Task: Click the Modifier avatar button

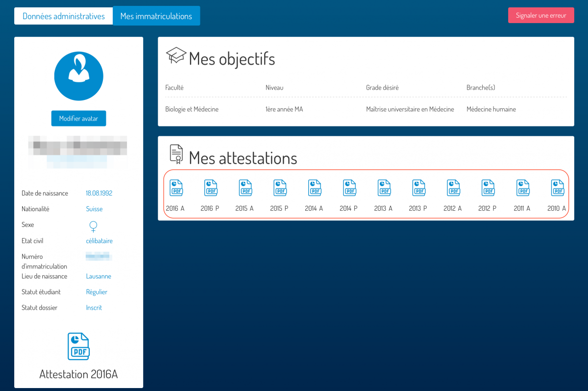Action: pyautogui.click(x=78, y=119)
